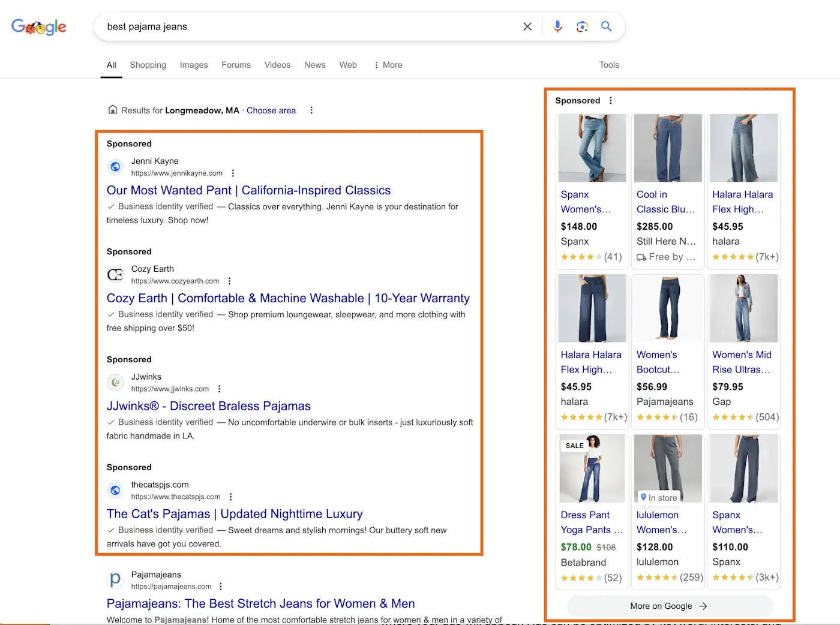Start voice search with the microphone icon
The image size is (840, 625).
pos(557,26)
